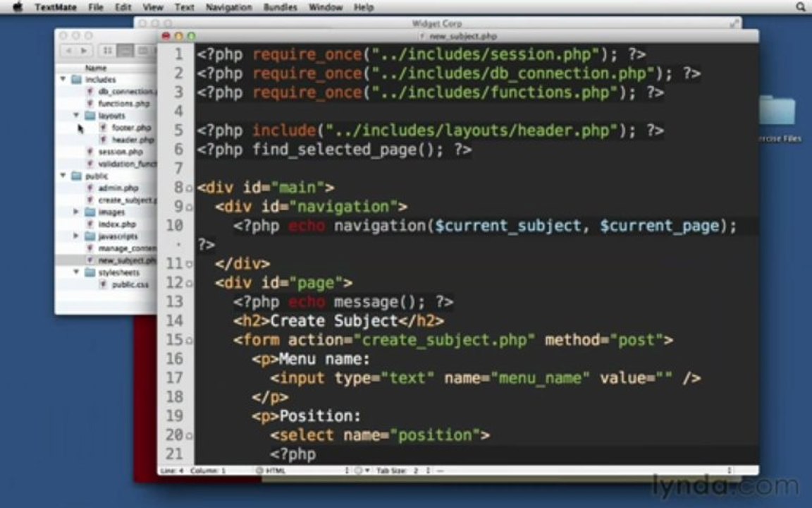Viewport: 812px width, 508px height.
Task: Select the images folder icon
Action: coord(90,212)
